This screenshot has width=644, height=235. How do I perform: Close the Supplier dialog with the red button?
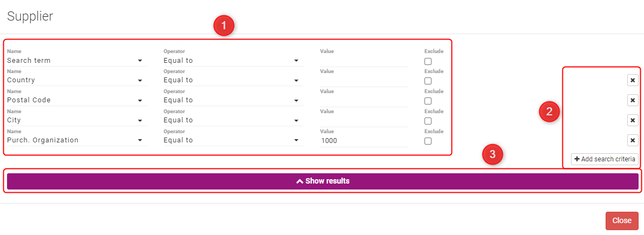point(622,220)
